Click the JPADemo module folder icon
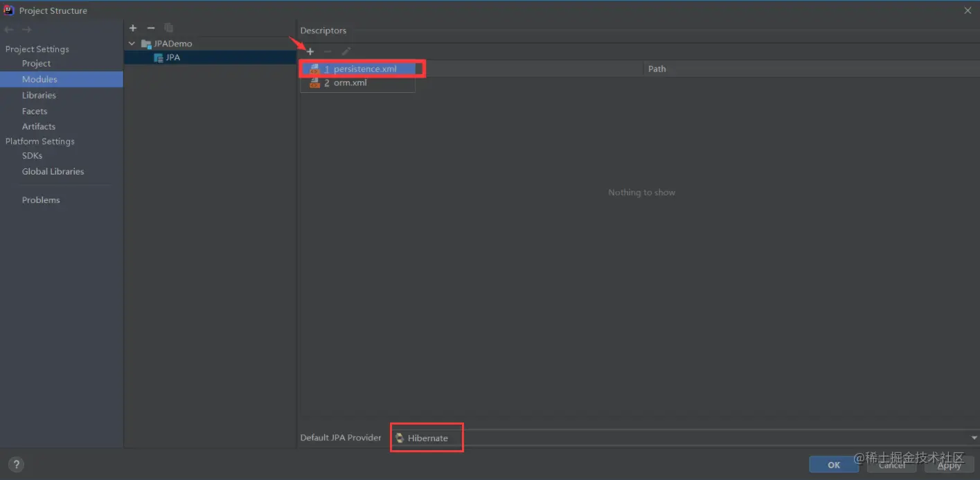The width and height of the screenshot is (980, 480). (146, 44)
